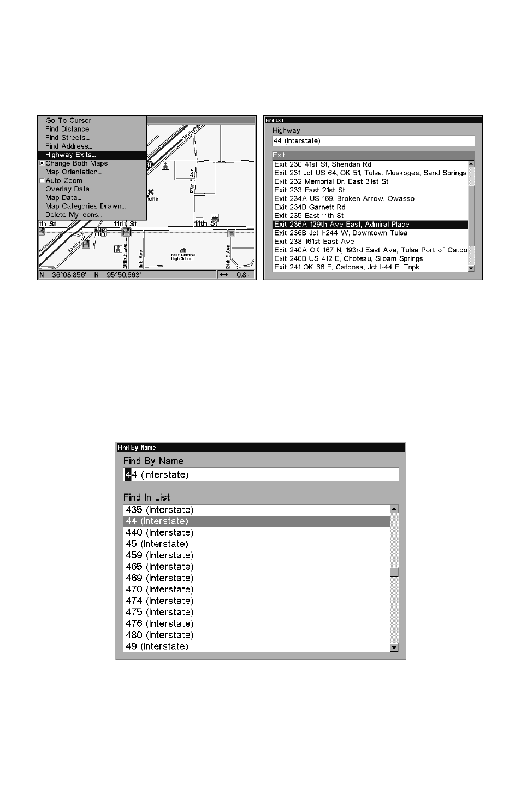
Task: Click the East Central High School icon
Action: click(183, 250)
